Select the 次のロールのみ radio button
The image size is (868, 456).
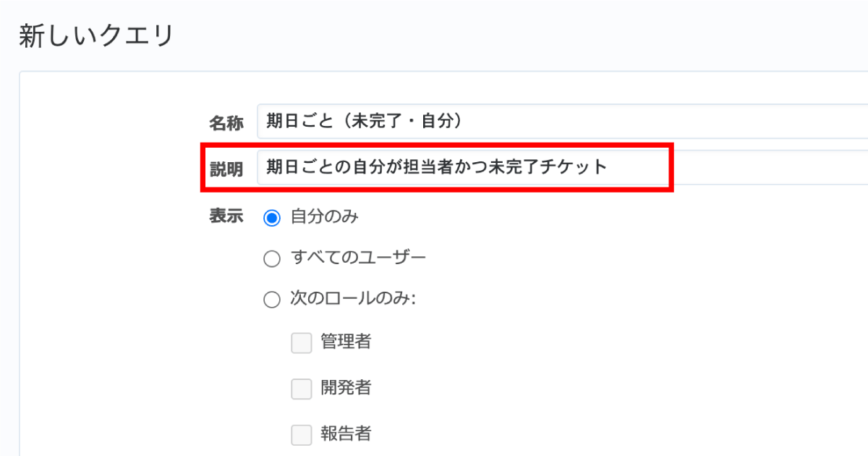(x=272, y=300)
